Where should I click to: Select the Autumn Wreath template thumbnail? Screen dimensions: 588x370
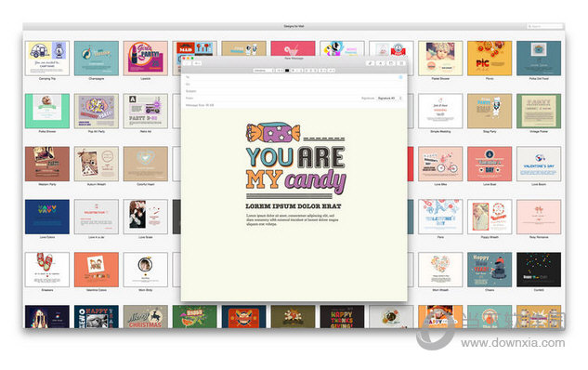pyautogui.click(x=97, y=164)
